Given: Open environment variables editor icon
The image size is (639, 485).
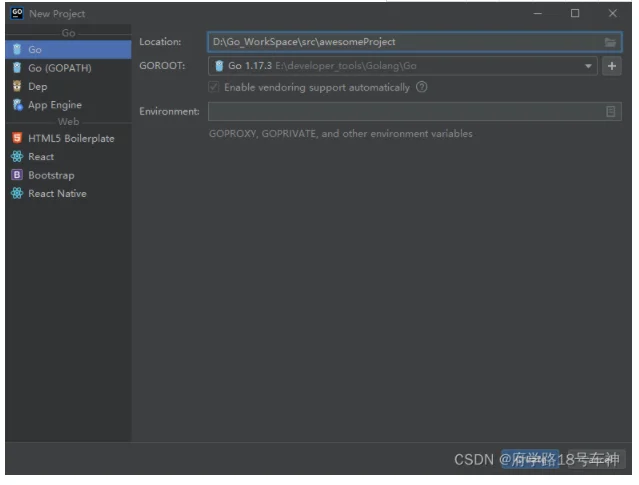Looking at the screenshot, I should [x=610, y=111].
